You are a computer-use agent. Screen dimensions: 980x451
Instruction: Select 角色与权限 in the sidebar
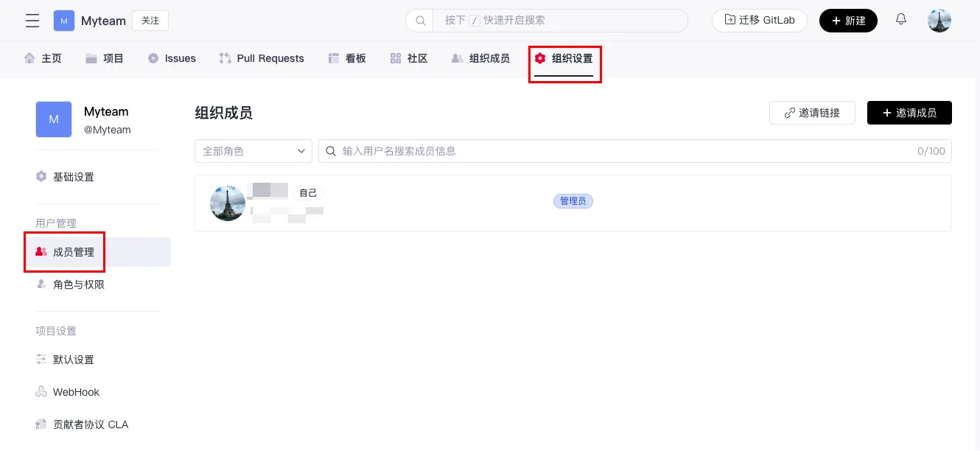pos(78,284)
